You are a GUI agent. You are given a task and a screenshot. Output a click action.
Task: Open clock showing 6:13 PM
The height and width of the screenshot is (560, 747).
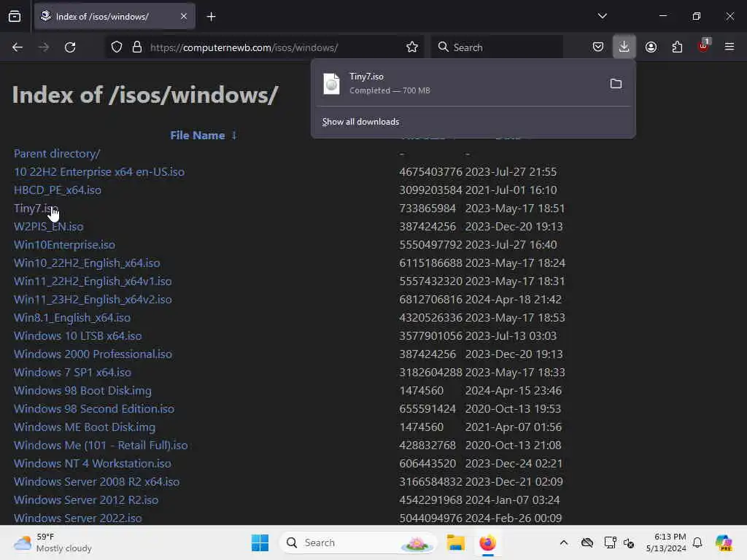point(666,542)
